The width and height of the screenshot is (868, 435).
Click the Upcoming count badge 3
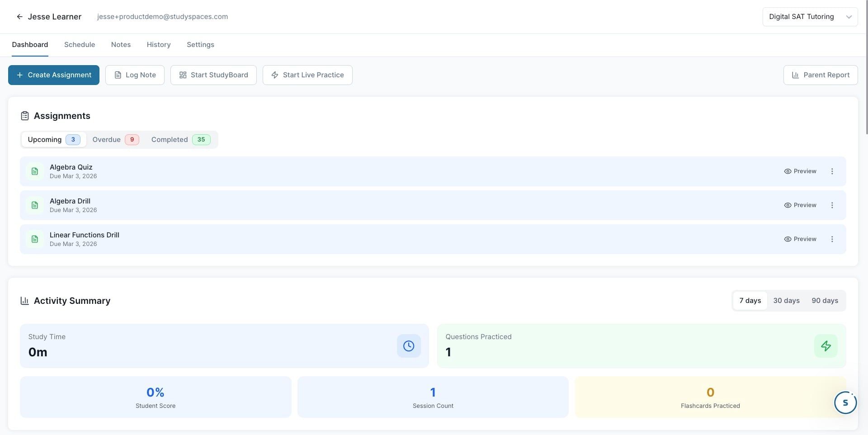click(x=73, y=140)
